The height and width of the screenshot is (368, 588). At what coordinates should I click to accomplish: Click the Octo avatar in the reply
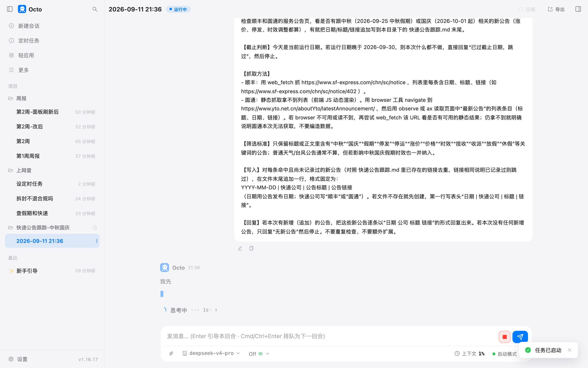[x=165, y=267]
